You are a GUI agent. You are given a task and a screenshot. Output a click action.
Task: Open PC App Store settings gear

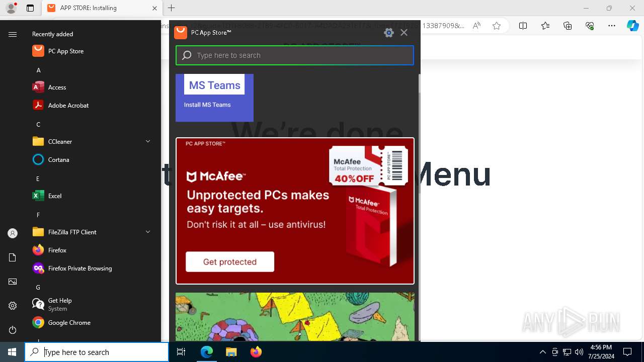(388, 33)
